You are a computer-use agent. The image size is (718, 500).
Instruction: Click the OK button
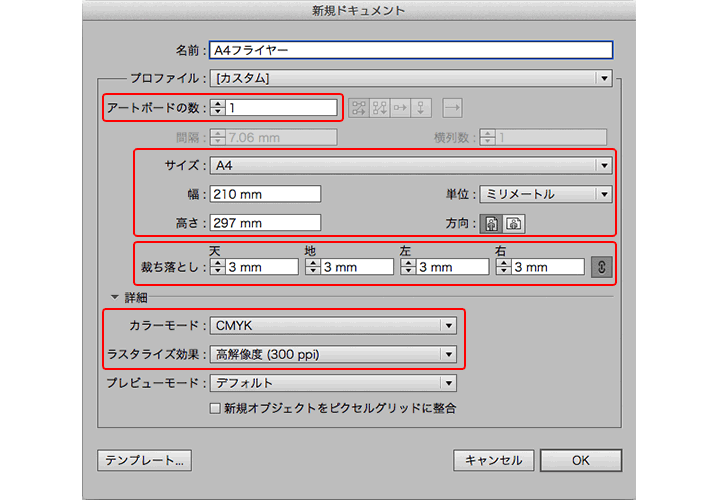(x=580, y=460)
